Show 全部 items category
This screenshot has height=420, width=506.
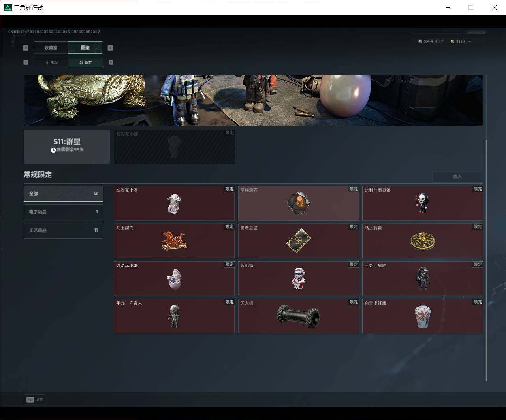click(x=63, y=193)
